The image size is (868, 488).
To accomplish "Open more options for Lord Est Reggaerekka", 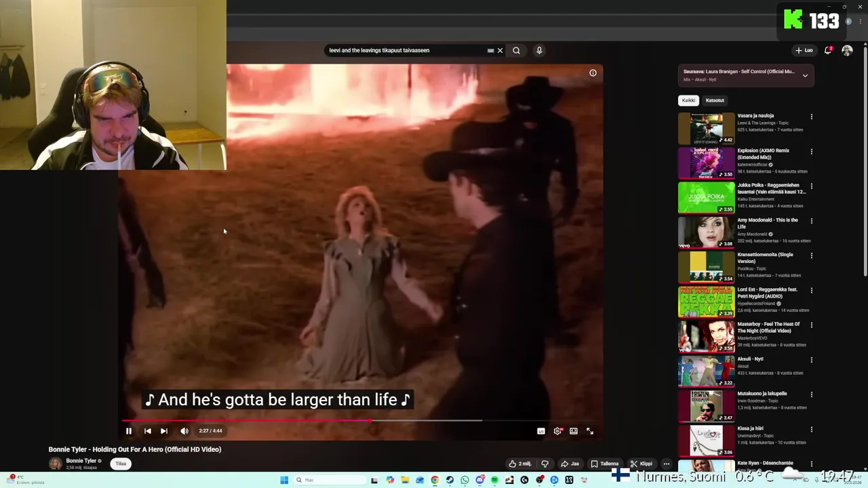I will click(x=811, y=290).
